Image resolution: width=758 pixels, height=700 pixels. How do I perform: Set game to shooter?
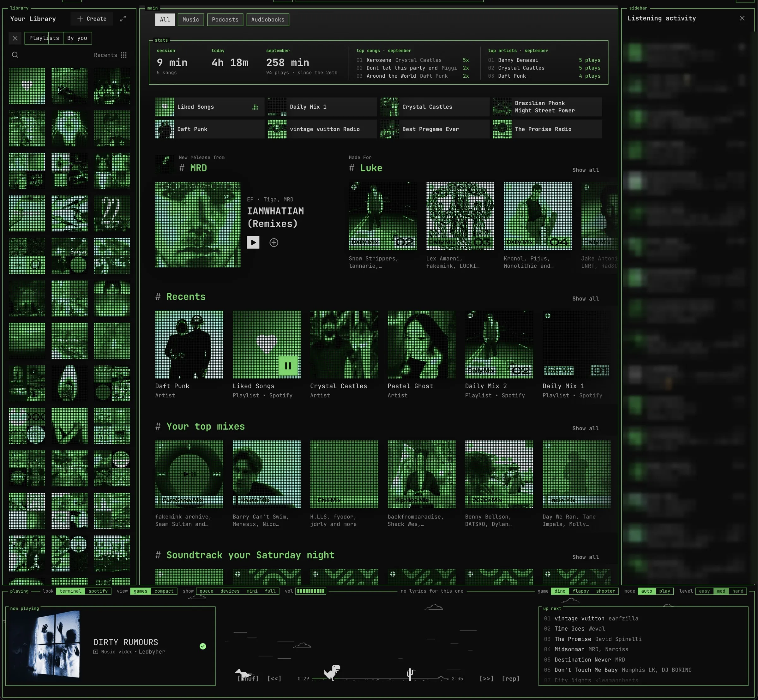pyautogui.click(x=605, y=591)
